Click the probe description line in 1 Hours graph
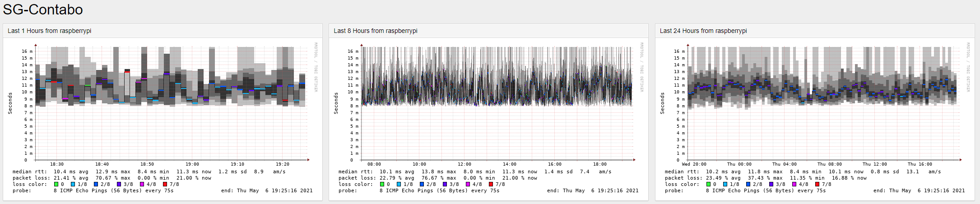 tap(93, 190)
